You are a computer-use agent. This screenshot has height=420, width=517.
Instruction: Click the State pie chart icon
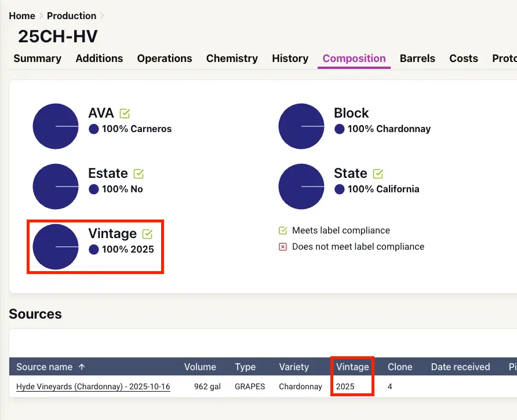301,187
